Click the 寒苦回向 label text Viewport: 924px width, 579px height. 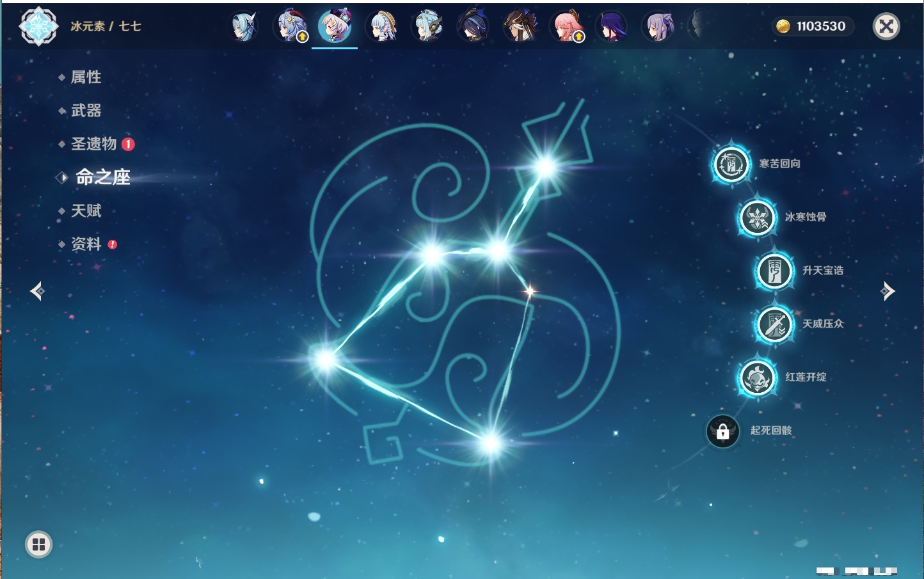(779, 164)
